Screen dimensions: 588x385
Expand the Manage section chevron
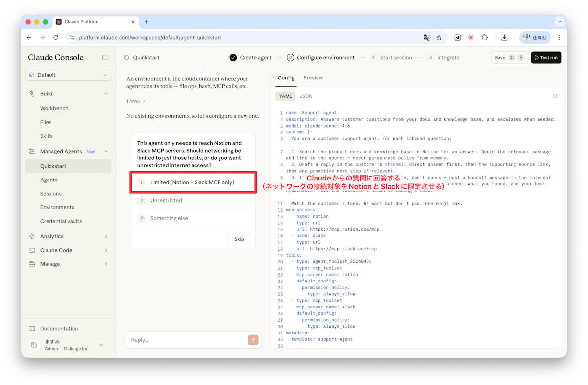click(x=106, y=264)
